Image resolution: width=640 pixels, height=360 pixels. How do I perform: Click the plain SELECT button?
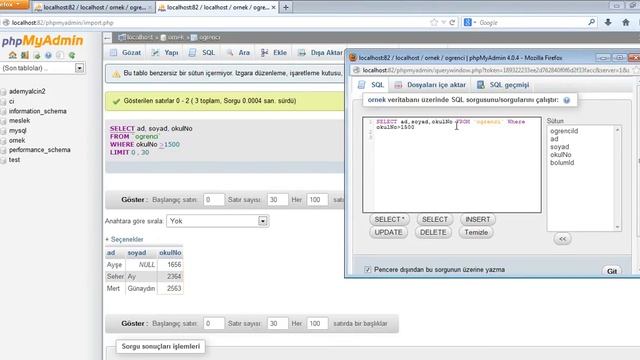435,220
